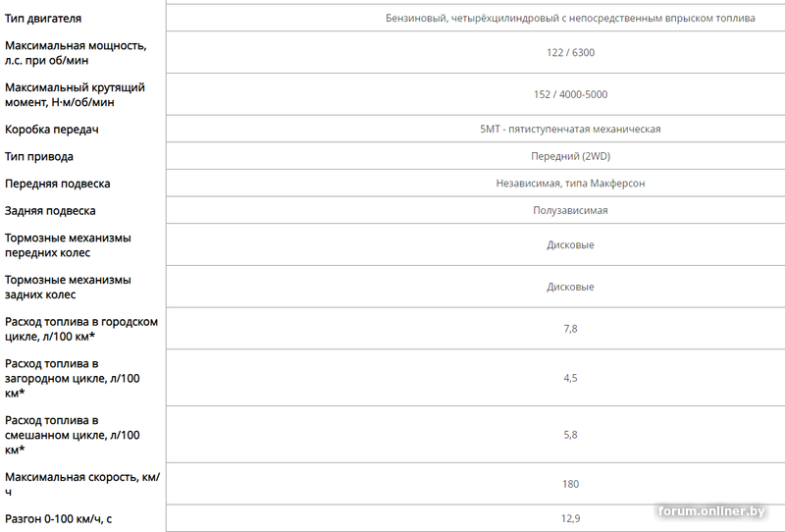This screenshot has height=532, width=785.
Task: Select the '180' maximum speed value
Action: [x=570, y=484]
